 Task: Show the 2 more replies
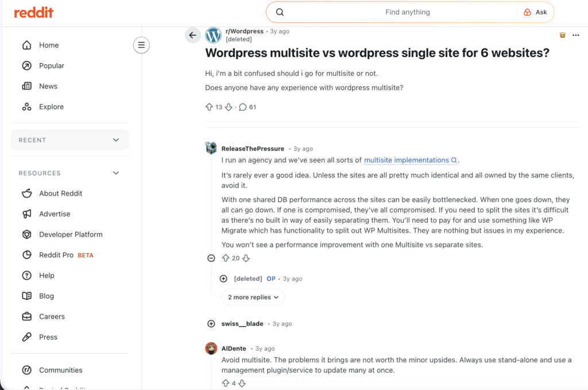(x=253, y=297)
